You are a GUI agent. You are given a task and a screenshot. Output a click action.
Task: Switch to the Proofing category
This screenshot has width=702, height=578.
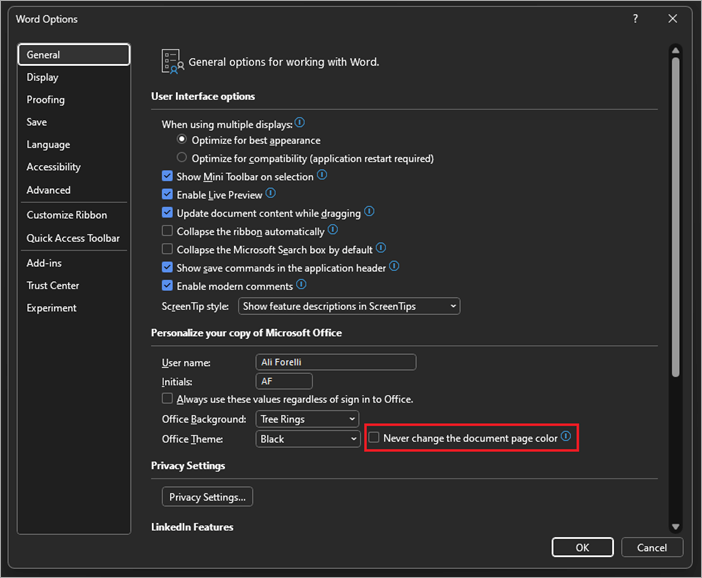coord(46,100)
